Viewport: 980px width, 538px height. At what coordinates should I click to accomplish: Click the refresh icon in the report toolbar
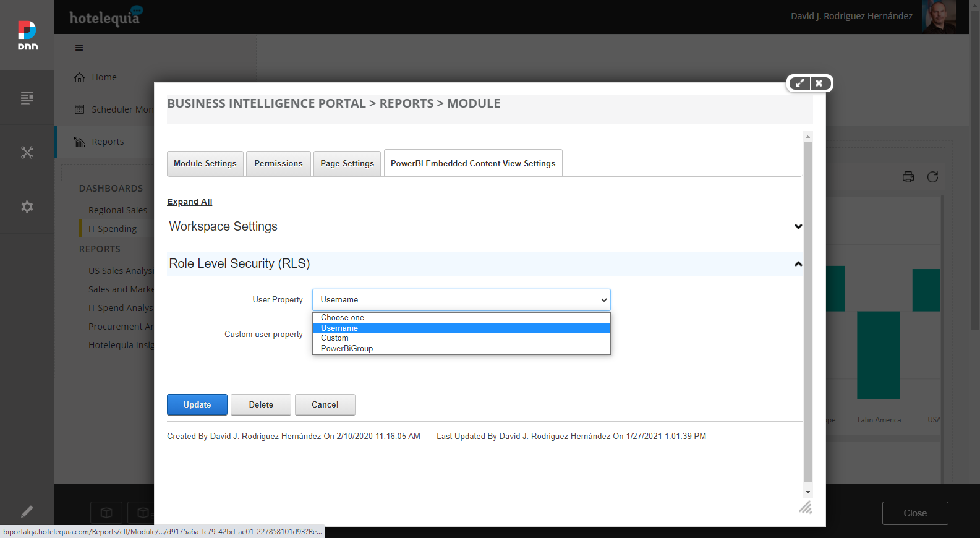[x=933, y=177]
